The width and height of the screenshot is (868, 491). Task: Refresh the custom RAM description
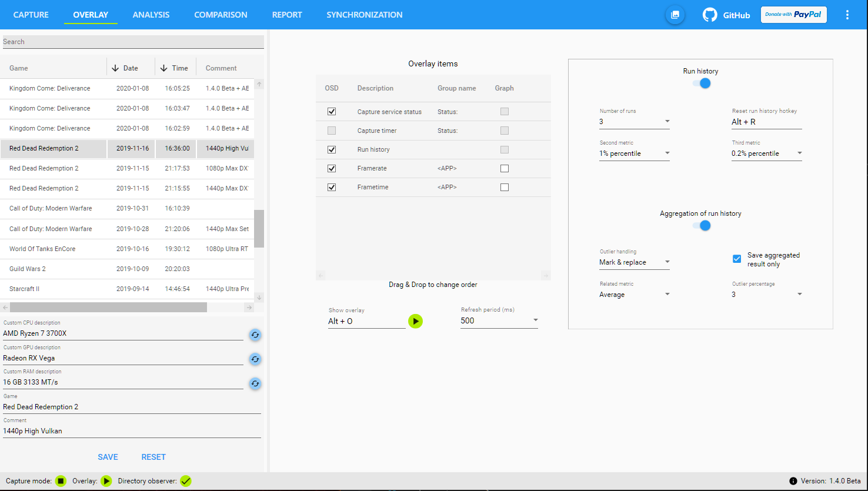click(x=255, y=383)
